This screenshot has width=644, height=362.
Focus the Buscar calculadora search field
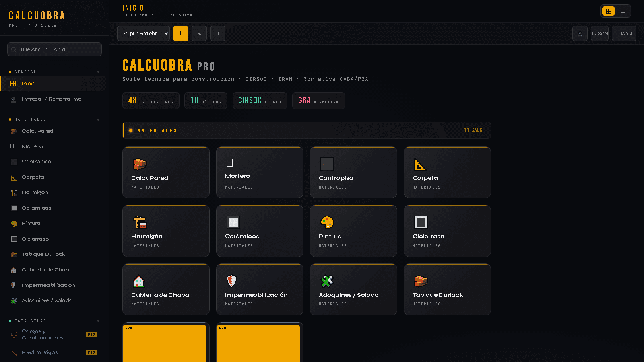[54, 49]
